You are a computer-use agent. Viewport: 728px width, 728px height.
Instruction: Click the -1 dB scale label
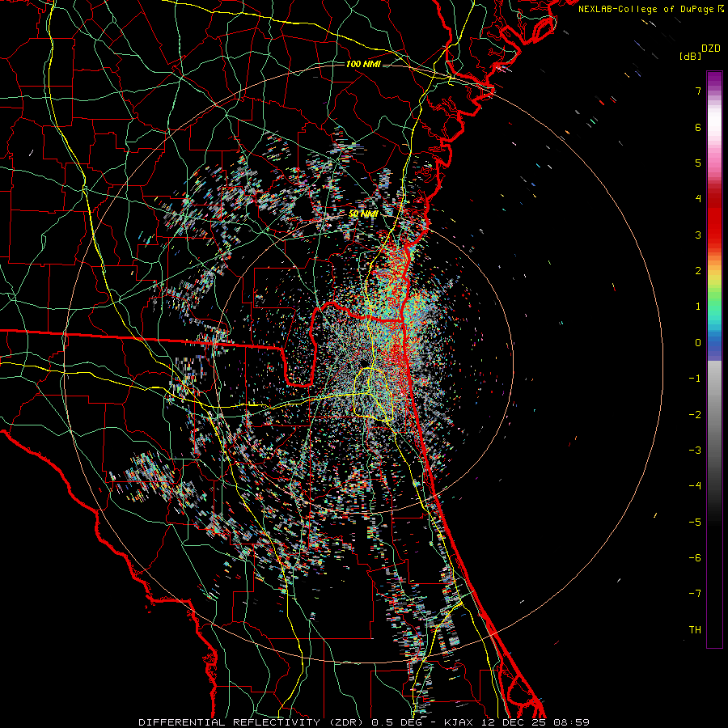tap(695, 379)
